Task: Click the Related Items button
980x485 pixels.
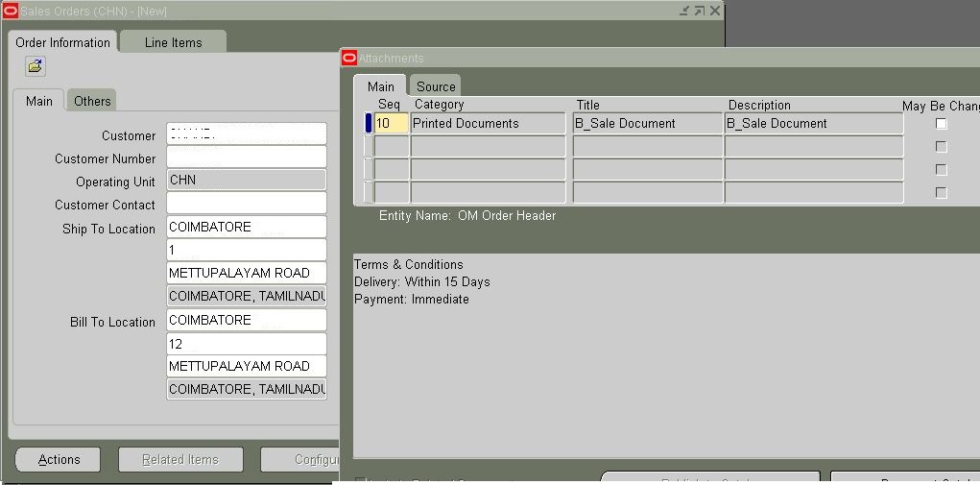Action: [180, 459]
